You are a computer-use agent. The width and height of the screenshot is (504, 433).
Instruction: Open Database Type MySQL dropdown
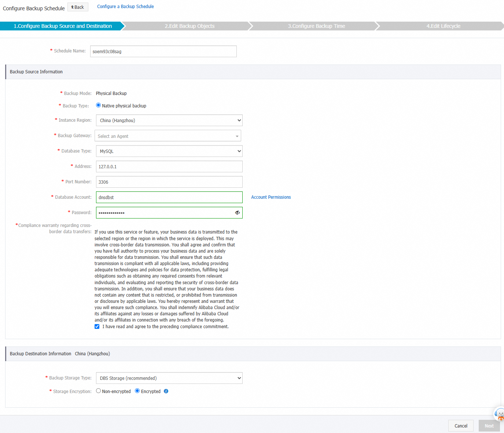tap(169, 151)
